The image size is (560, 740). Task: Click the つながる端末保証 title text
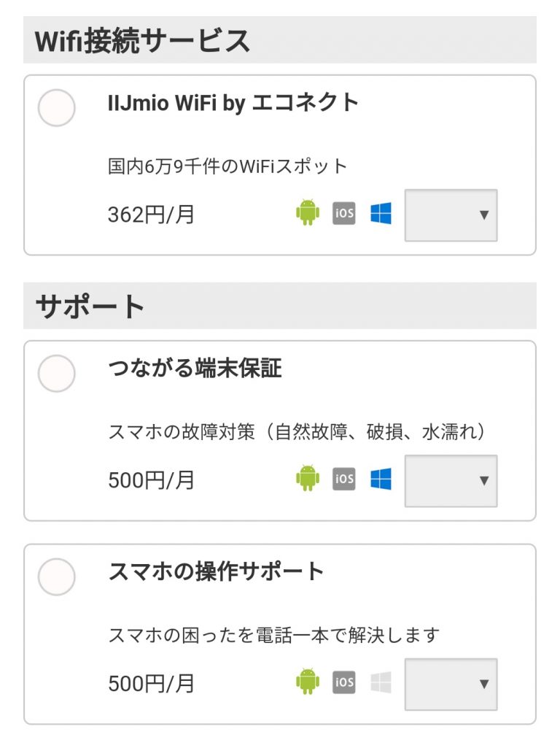coord(195,369)
